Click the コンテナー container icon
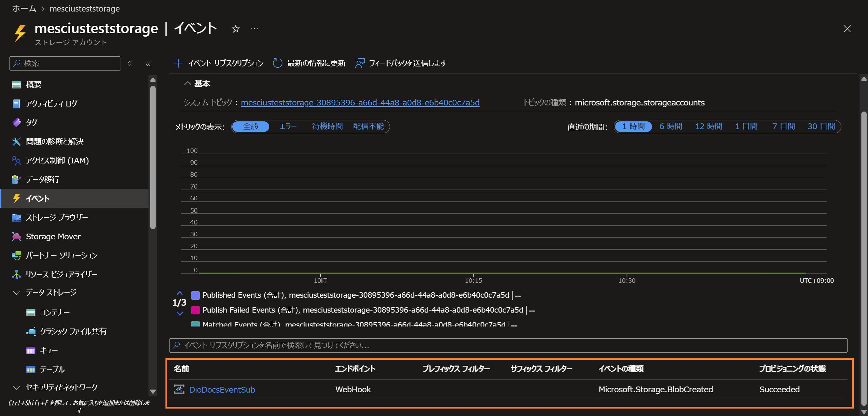Viewport: 868px width, 416px height. 31,312
